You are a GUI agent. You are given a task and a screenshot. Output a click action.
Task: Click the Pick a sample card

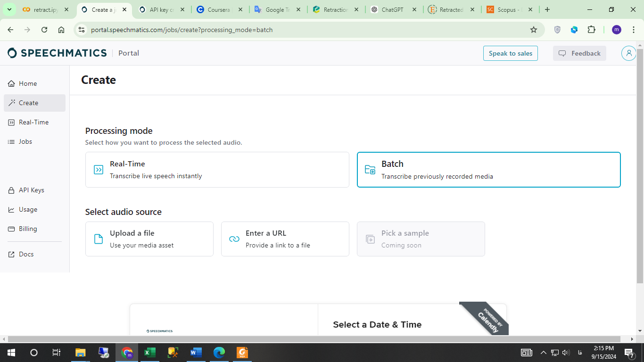tap(421, 239)
